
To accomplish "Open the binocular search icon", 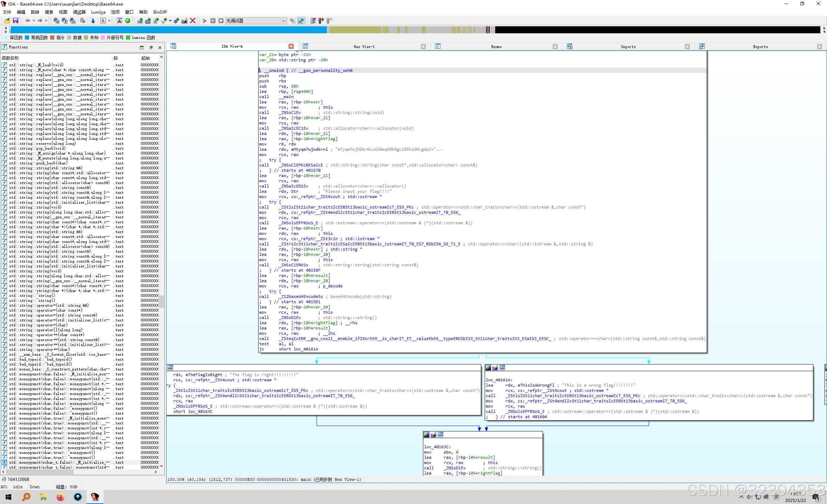I will pyautogui.click(x=56, y=20).
